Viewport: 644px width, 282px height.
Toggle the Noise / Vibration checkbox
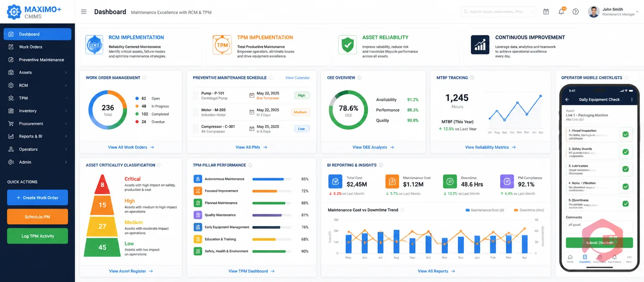pos(626,186)
